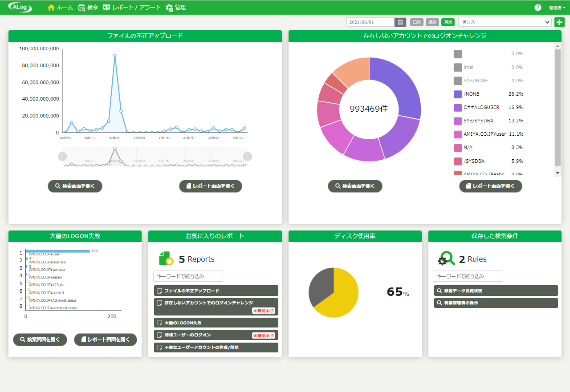
Task: Open レポート画面を開く in ログオンチャレンジ panel
Action: [x=491, y=186]
